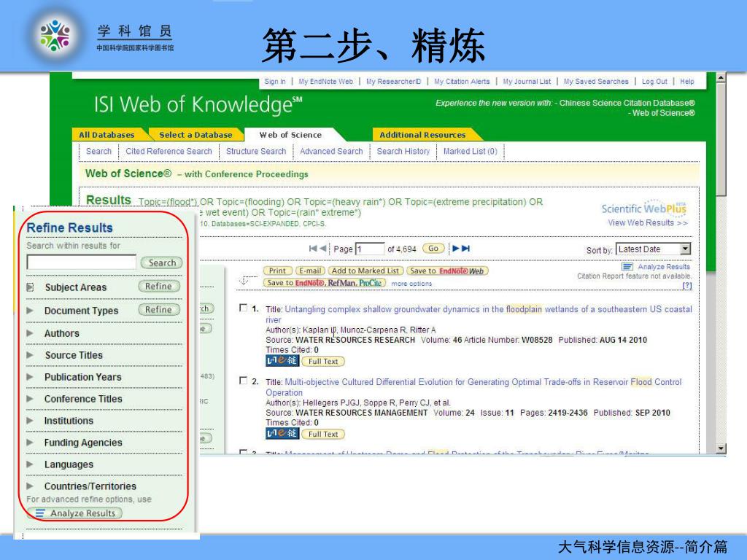
Task: Expand the Institutions filter
Action: [x=30, y=421]
